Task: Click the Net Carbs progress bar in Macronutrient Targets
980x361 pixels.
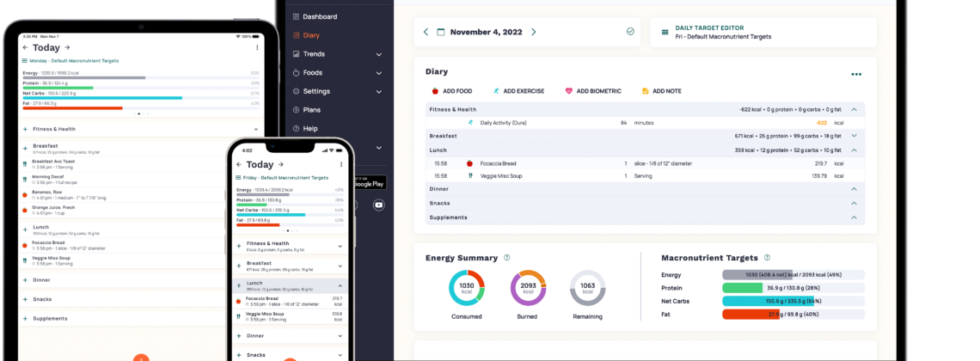Action: coord(793,301)
